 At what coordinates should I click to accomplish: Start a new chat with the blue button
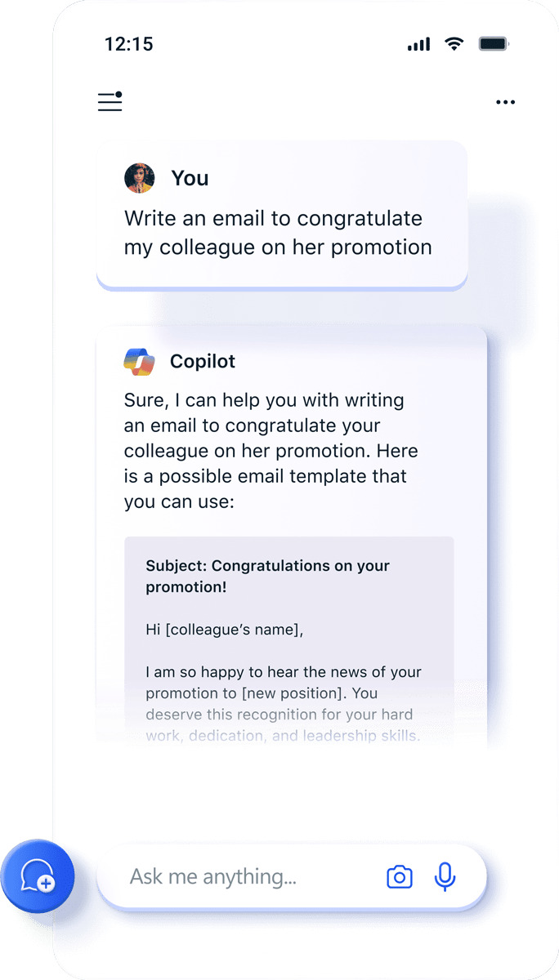[38, 876]
